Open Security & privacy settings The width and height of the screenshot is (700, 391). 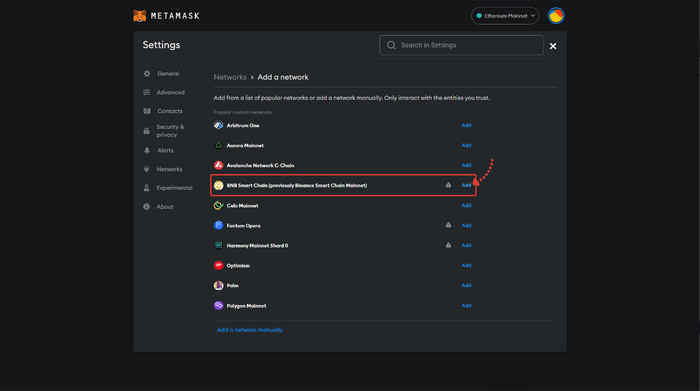[170, 131]
